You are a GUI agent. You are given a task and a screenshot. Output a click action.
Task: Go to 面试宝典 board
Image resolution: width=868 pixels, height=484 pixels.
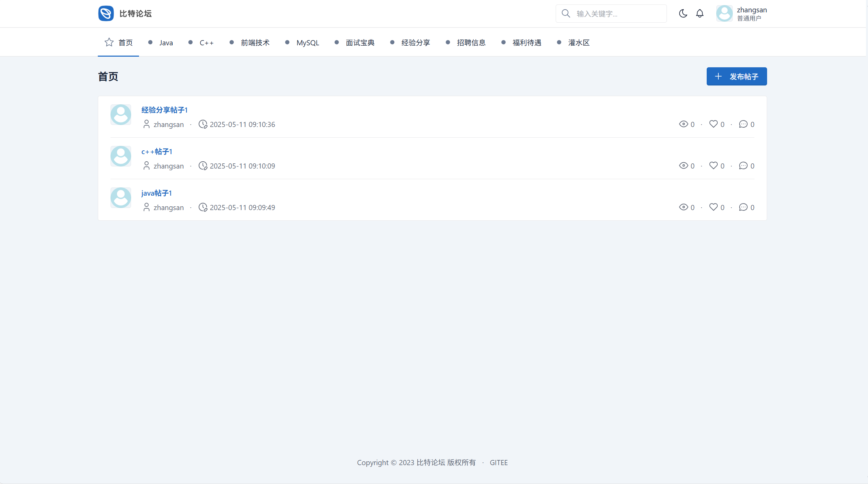360,43
